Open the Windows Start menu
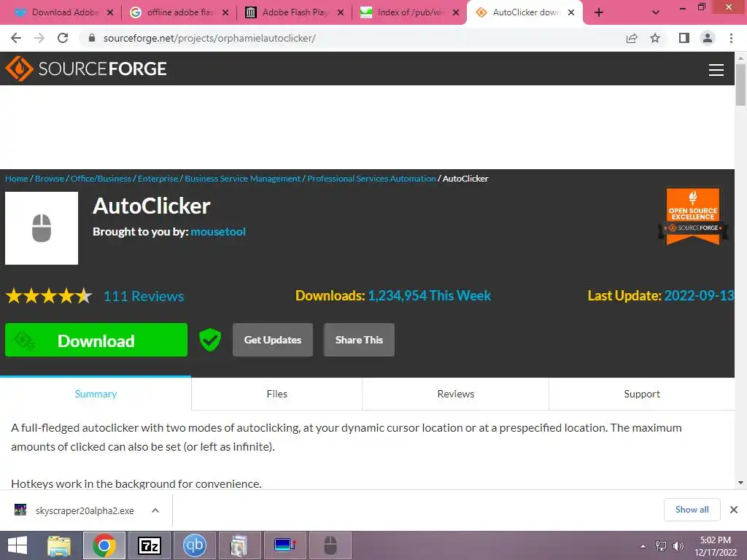The image size is (747, 560). click(x=18, y=545)
